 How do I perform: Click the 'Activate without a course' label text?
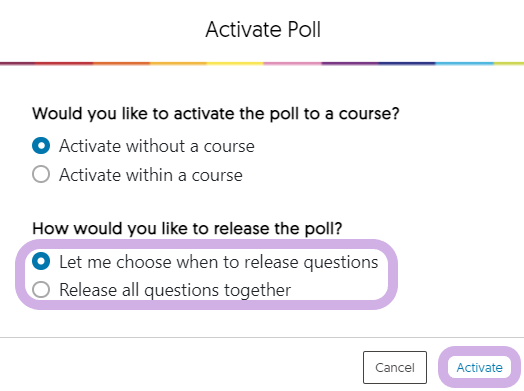coord(157,146)
